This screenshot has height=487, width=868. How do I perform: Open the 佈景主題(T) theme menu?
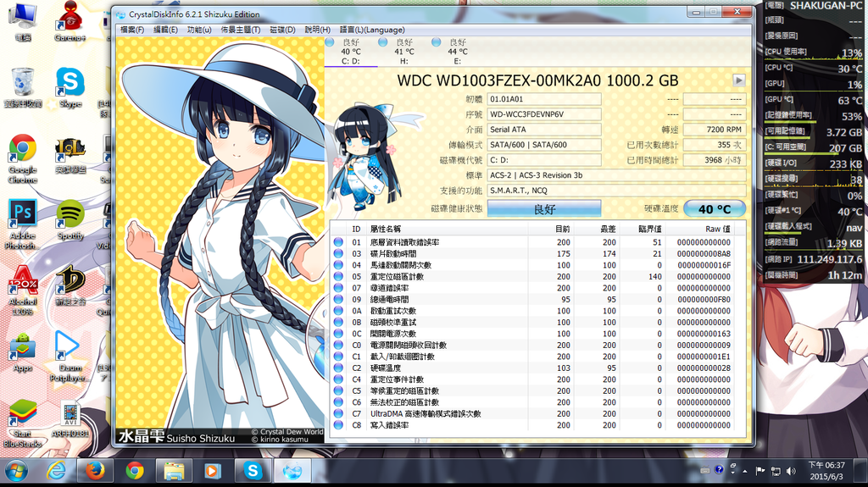pyautogui.click(x=241, y=30)
